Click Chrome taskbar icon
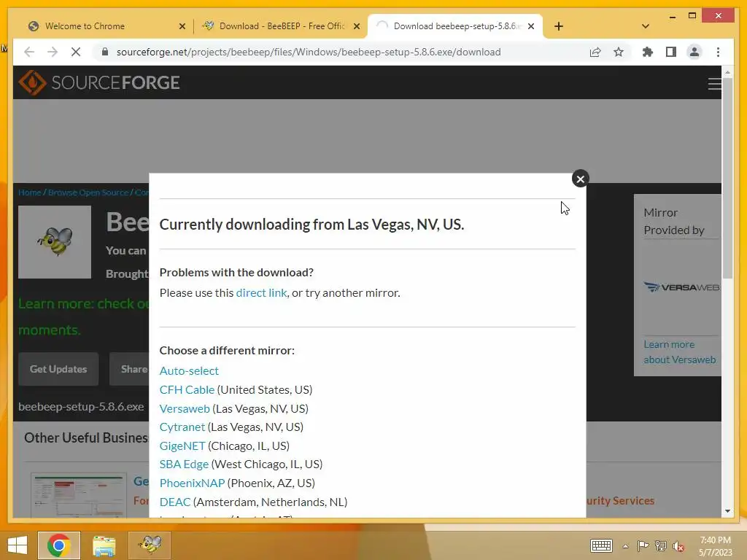The image size is (747, 560). pyautogui.click(x=59, y=545)
